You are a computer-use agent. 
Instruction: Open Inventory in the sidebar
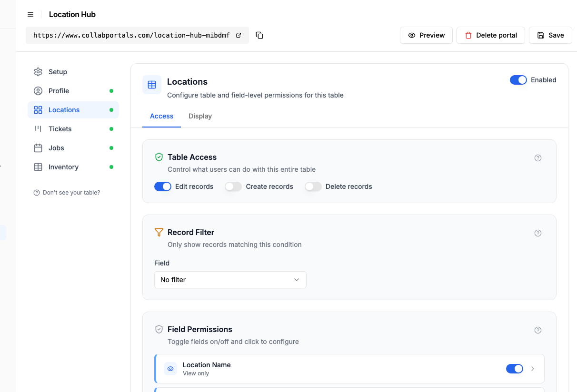(x=73, y=167)
